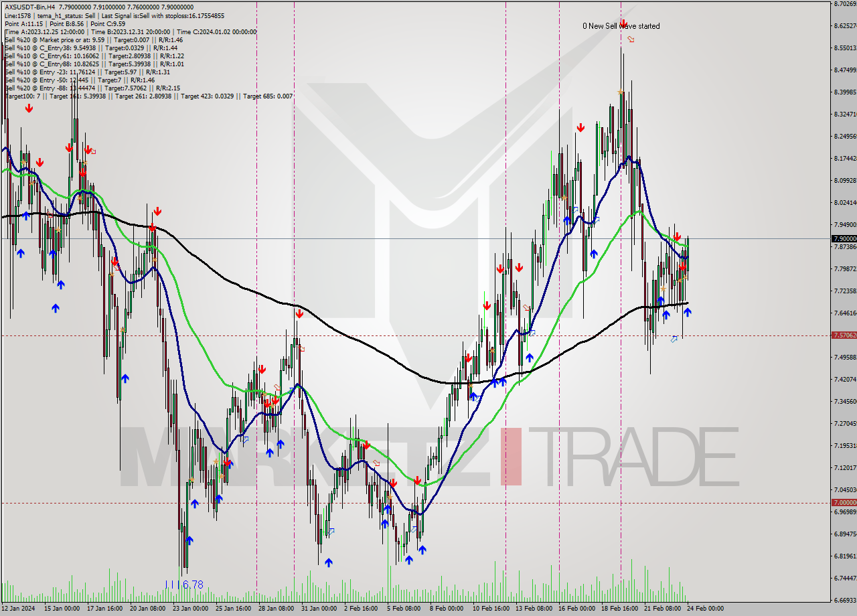The height and width of the screenshot is (616, 857).
Task: Click the red sell arrow above 'New Sell wave started'
Action: click(x=623, y=24)
